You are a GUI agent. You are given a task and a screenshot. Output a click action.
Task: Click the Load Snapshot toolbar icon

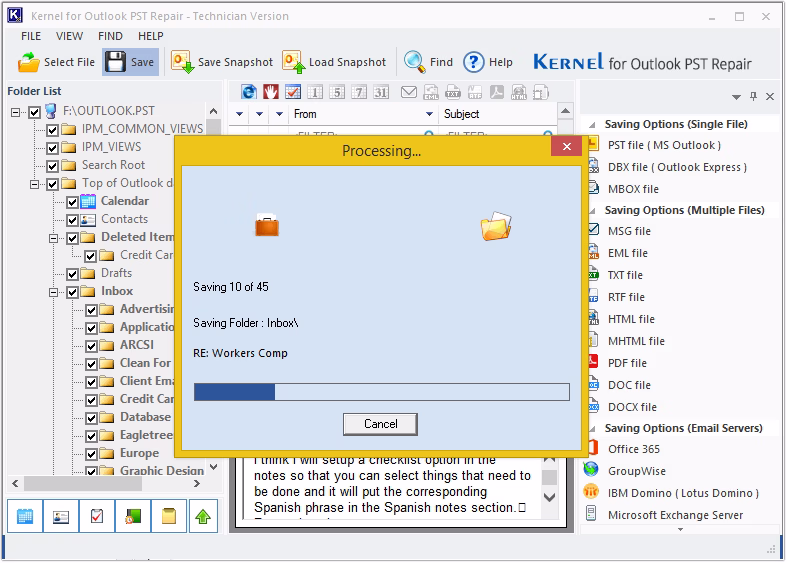293,62
